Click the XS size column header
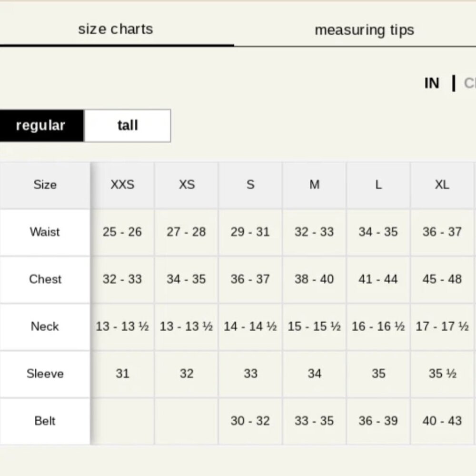476x476 pixels. (x=187, y=185)
